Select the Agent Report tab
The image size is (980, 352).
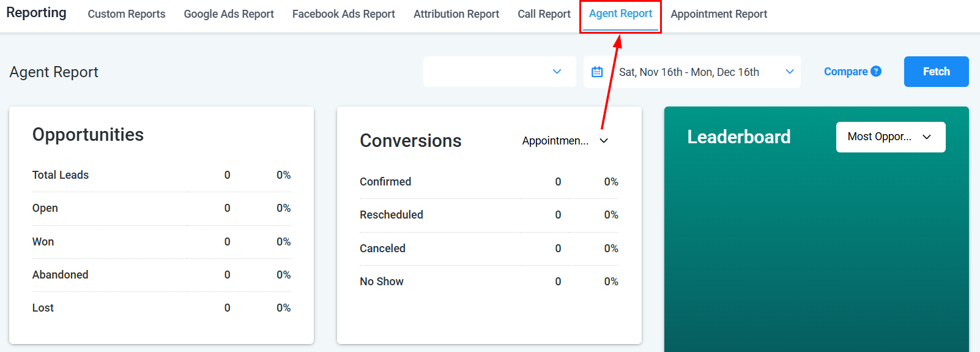click(620, 13)
